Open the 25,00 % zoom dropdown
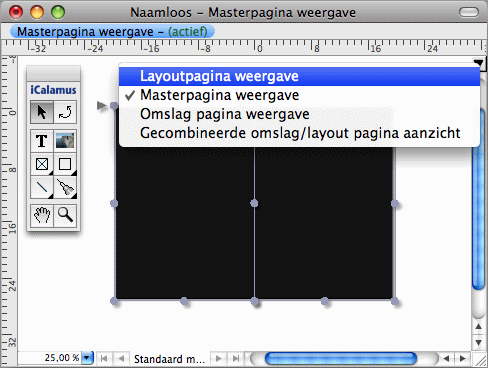 pos(87,358)
